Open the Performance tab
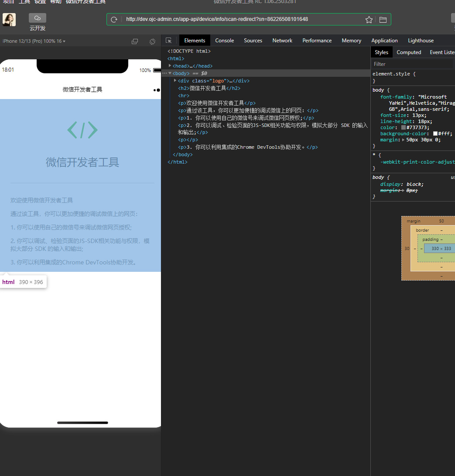455x476 pixels. pyautogui.click(x=317, y=41)
